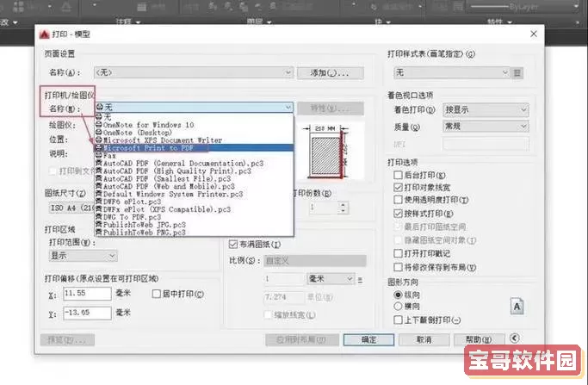The image size is (588, 385).
Task: Toggle 打印对象线宽 checkbox
Action: (x=398, y=187)
